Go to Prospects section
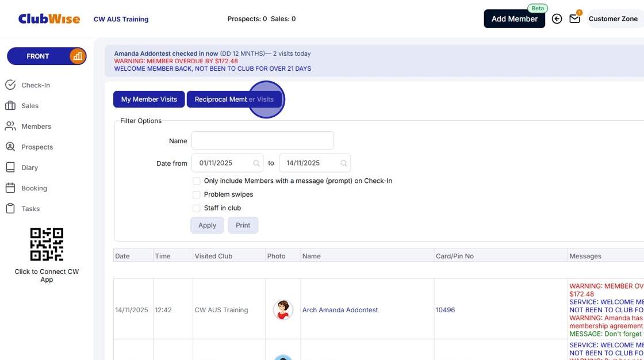 click(x=37, y=147)
